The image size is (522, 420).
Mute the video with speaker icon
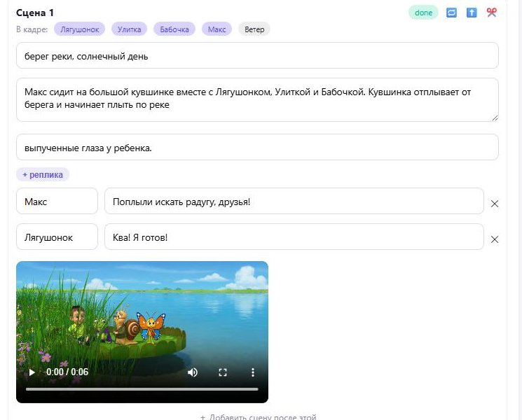pyautogui.click(x=193, y=372)
